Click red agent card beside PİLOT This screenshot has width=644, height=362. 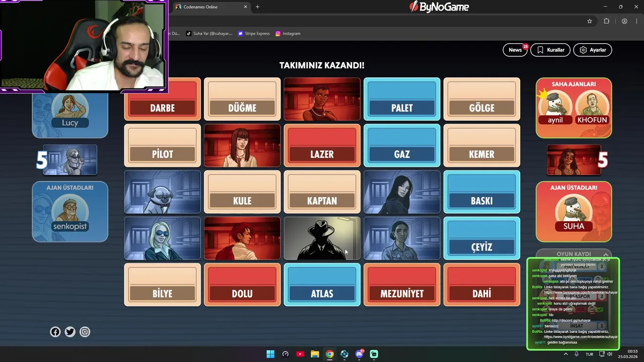tap(242, 146)
